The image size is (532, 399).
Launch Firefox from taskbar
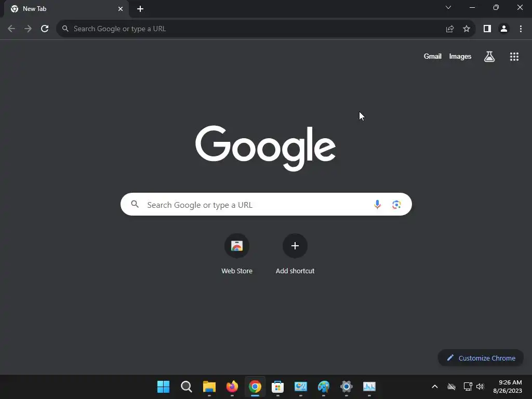coord(232,387)
